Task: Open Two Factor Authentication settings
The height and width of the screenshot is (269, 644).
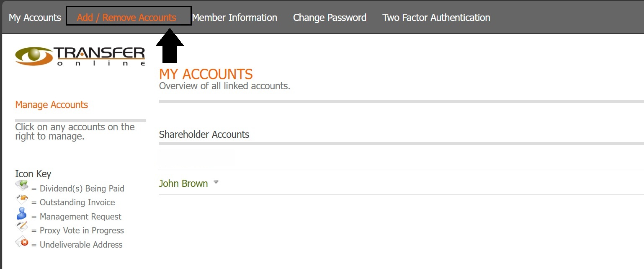Action: [x=436, y=18]
